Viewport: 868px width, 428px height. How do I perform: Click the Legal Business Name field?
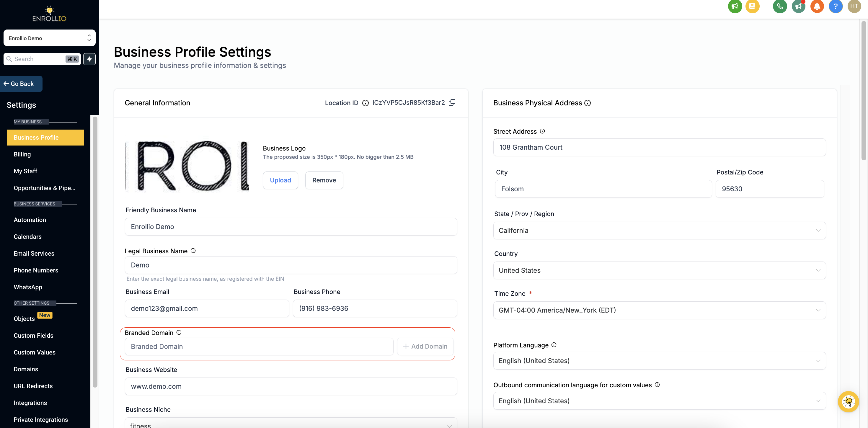point(291,265)
